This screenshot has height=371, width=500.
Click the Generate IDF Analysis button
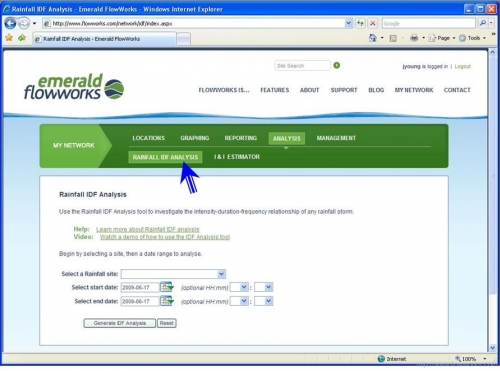coord(120,323)
